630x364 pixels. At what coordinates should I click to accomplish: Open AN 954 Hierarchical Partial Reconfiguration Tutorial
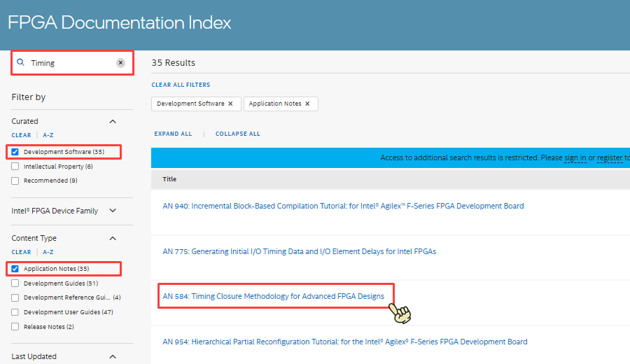[x=345, y=342]
